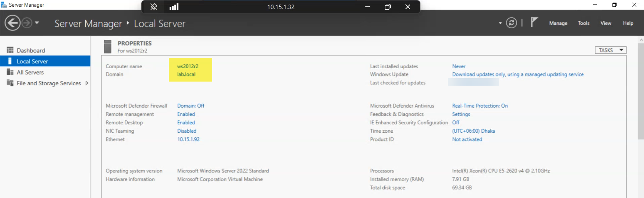Click Remote management Enabled link
The height and width of the screenshot is (198, 644).
pyautogui.click(x=186, y=114)
